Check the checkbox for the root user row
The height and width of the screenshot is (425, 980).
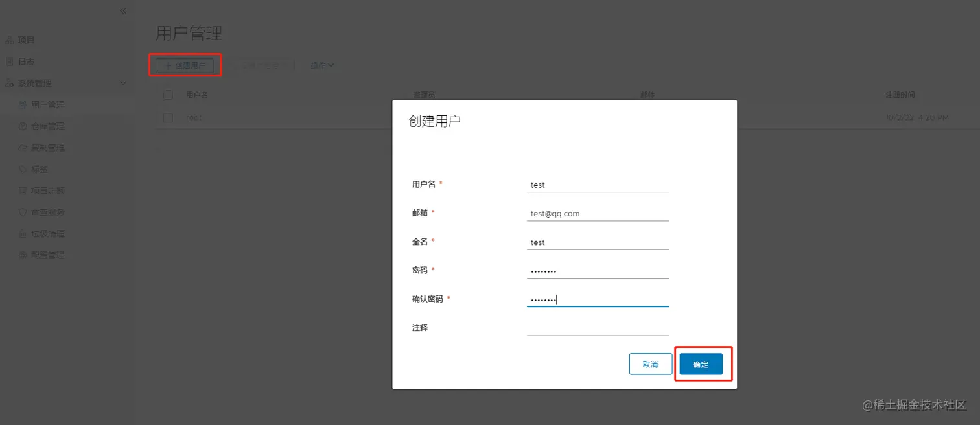tap(169, 118)
